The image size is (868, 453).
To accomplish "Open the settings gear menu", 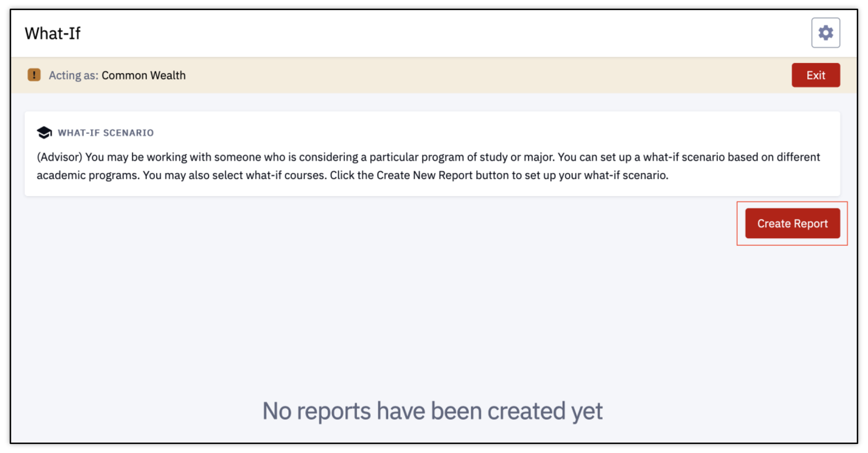I will [x=825, y=33].
